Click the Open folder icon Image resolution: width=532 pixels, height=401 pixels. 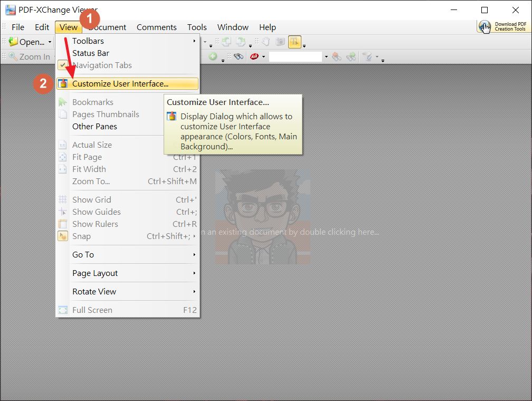pos(13,42)
